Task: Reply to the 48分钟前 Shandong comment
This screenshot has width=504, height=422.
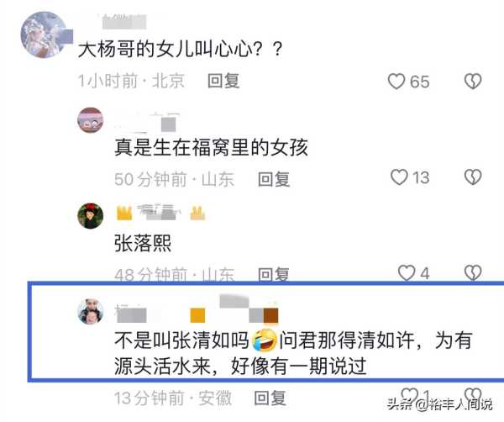Action: [274, 274]
